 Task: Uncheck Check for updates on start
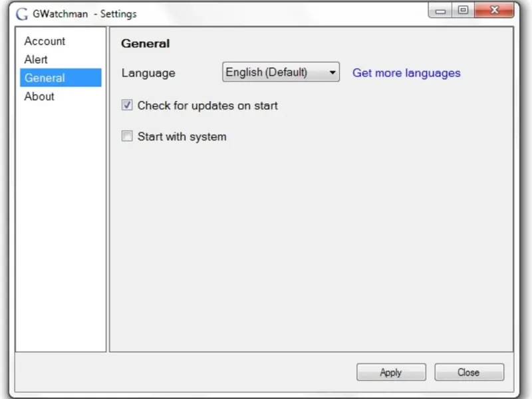(127, 105)
